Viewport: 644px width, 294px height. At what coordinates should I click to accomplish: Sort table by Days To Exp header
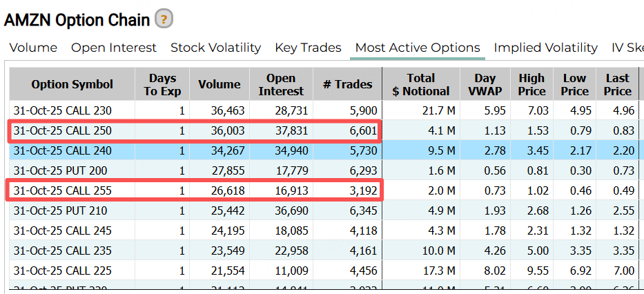click(x=162, y=85)
